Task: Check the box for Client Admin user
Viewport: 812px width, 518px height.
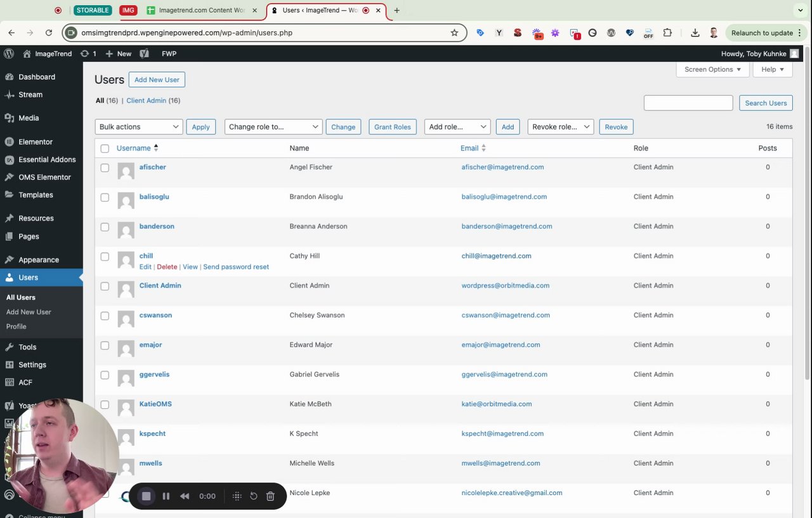Action: point(105,286)
